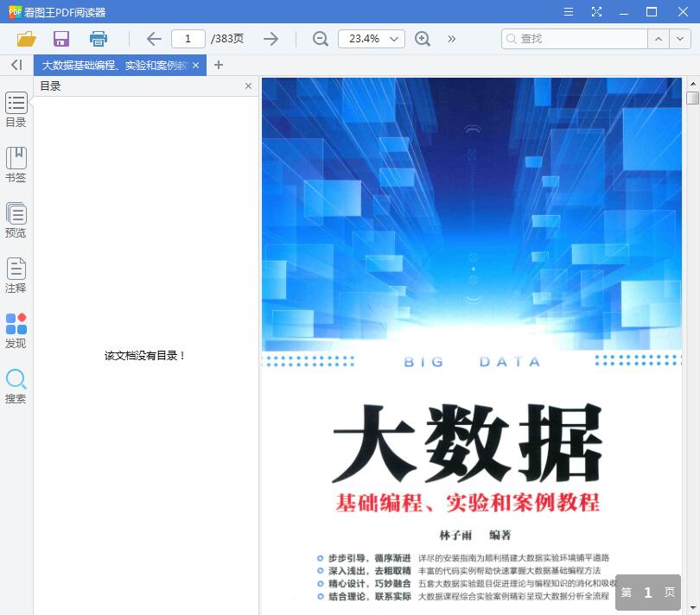This screenshot has height=615, width=700.
Task: Click the 大数据 book title on cover
Action: (468, 443)
